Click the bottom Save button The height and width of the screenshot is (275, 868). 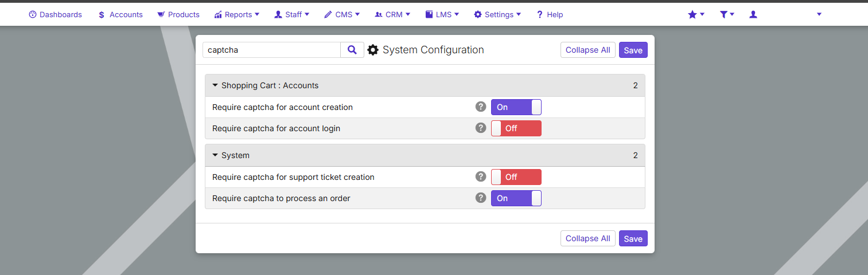tap(633, 238)
